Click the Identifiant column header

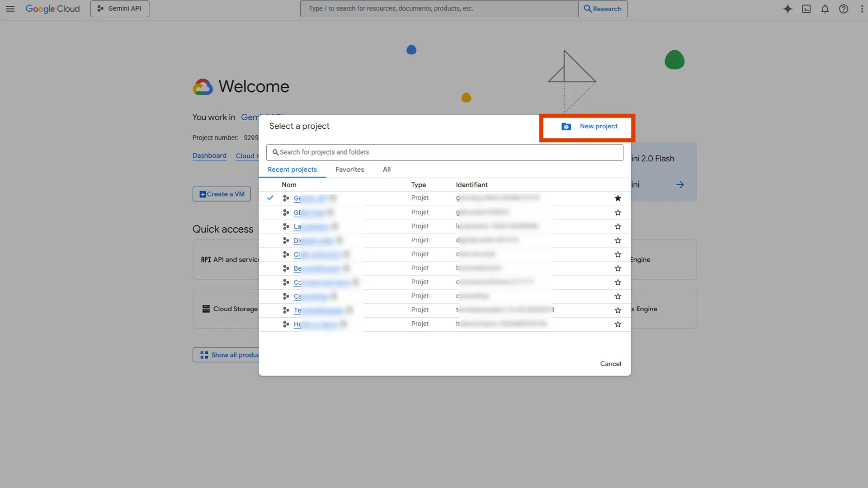click(x=472, y=185)
